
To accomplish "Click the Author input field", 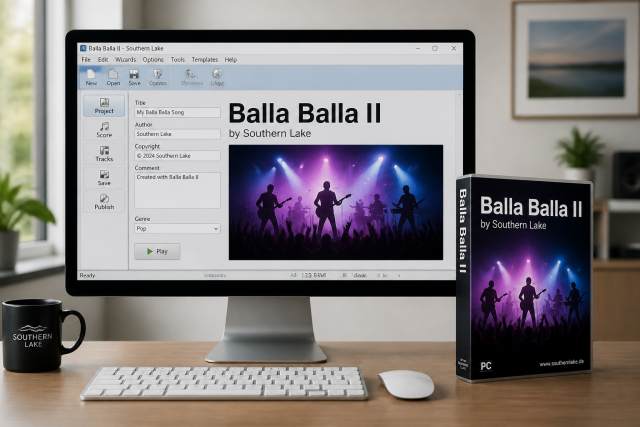I will [x=178, y=134].
